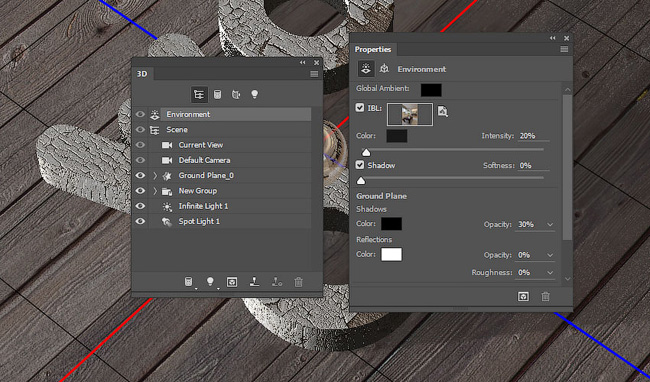Click the IBL texture menu icon

point(442,111)
